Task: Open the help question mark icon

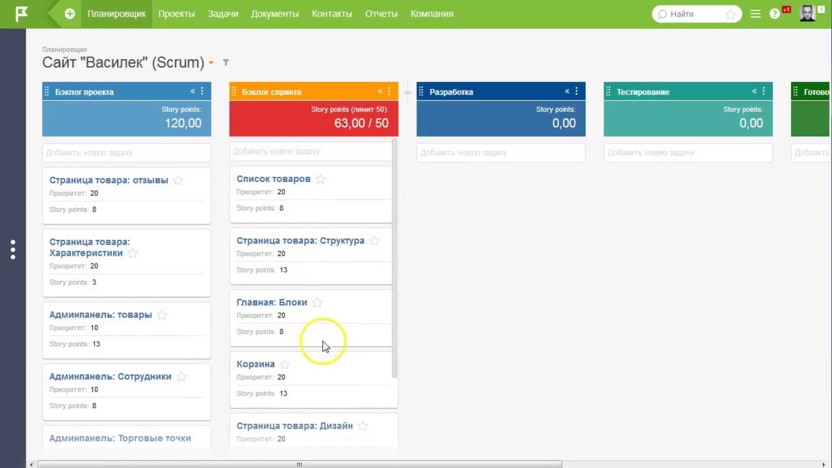Action: click(775, 14)
